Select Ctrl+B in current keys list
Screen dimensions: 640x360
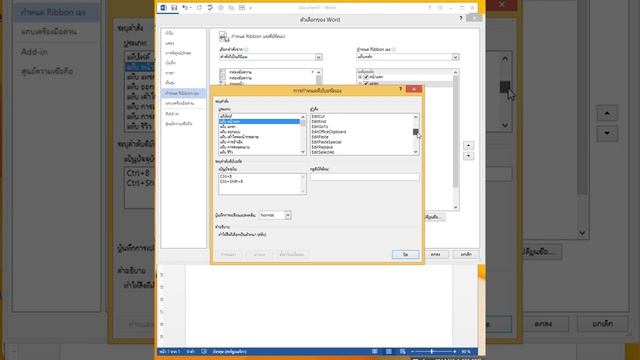pyautogui.click(x=226, y=176)
